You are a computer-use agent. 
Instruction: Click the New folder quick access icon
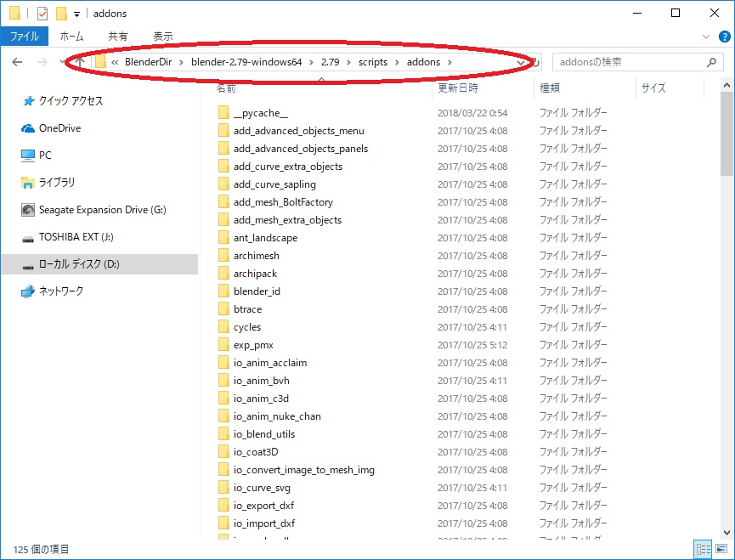point(61,14)
